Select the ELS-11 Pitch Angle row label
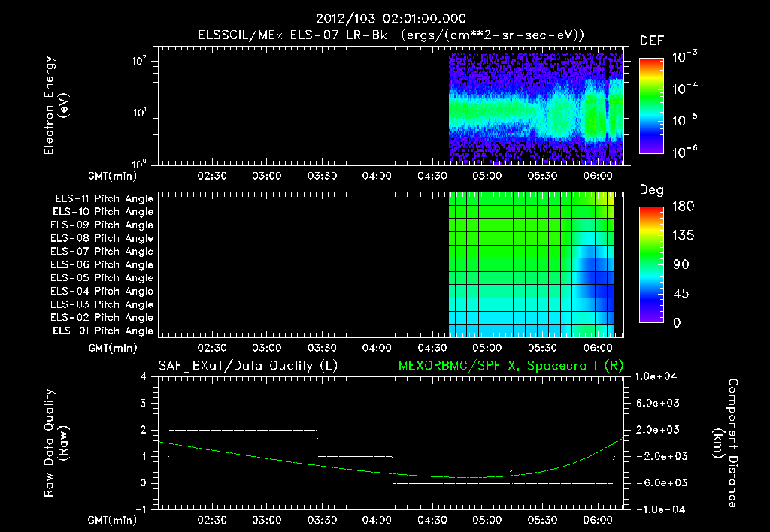Viewport: 770px width, 532px height. point(104,199)
